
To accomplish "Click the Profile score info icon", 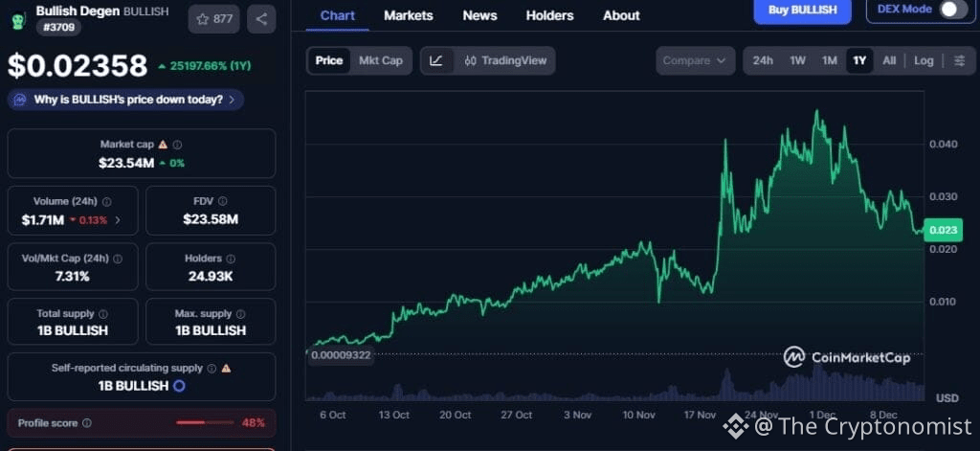I will pos(87,423).
